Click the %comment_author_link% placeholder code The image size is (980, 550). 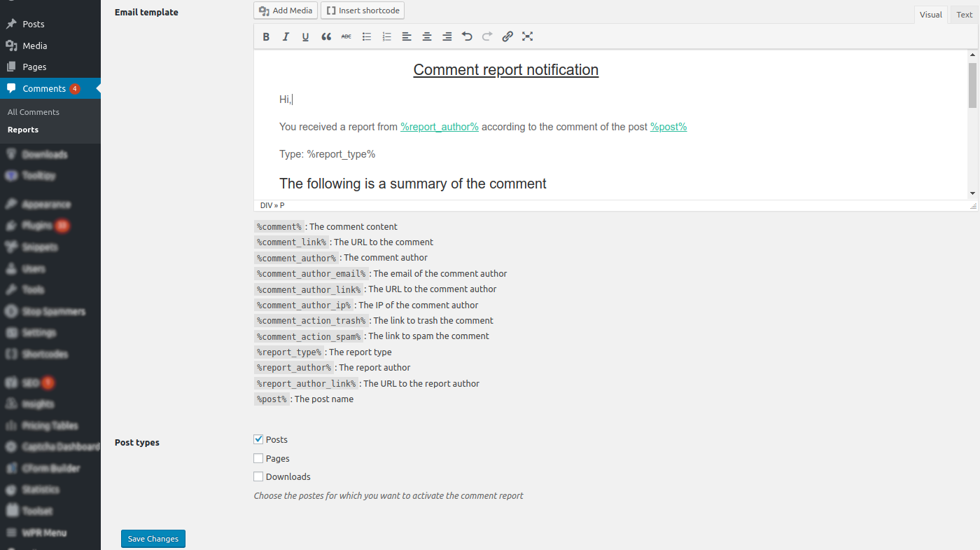coord(309,289)
